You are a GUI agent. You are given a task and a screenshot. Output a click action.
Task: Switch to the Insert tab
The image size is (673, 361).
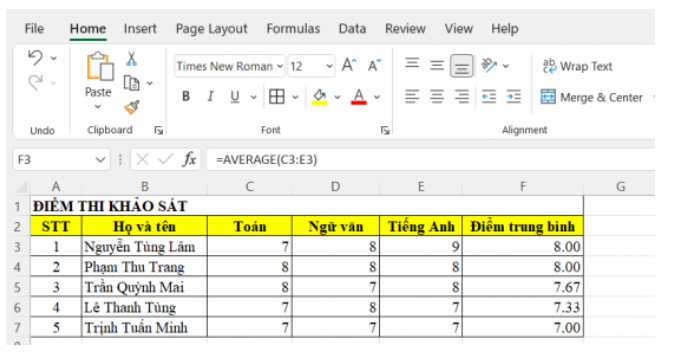140,29
